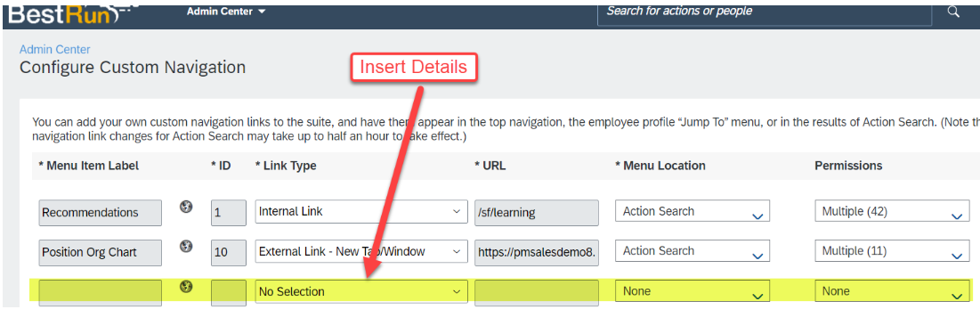The width and height of the screenshot is (980, 334).
Task: Click the empty URL field in highlighted row
Action: pyautogui.click(x=536, y=293)
